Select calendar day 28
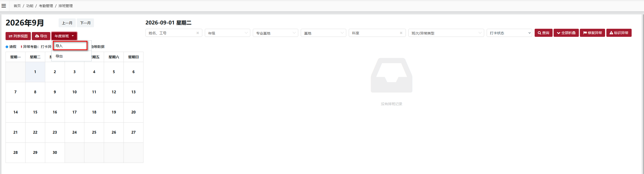 (15, 153)
